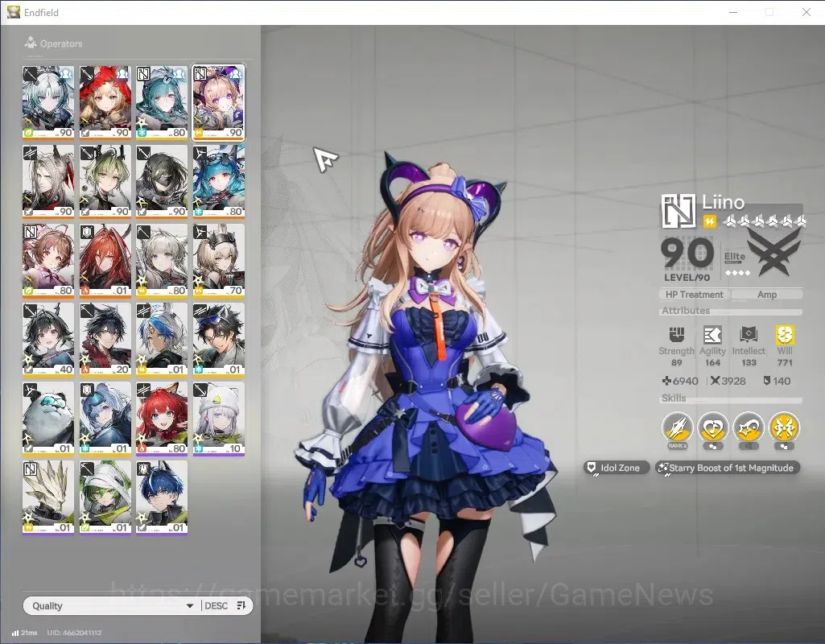Select silver-haired operator card in top row
Image resolution: width=825 pixels, height=644 pixels.
pyautogui.click(x=48, y=102)
